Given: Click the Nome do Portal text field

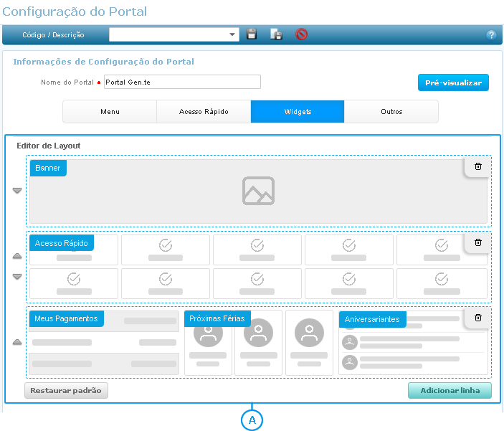Looking at the screenshot, I should pos(182,82).
